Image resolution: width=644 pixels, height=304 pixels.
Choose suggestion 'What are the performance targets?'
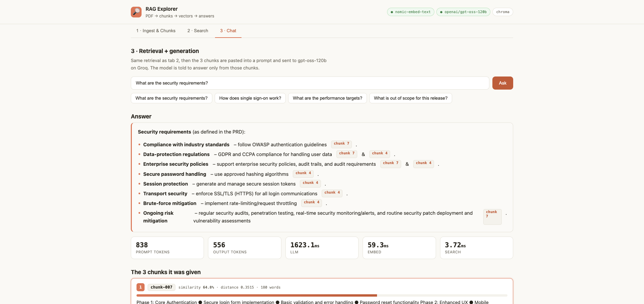[x=327, y=98]
